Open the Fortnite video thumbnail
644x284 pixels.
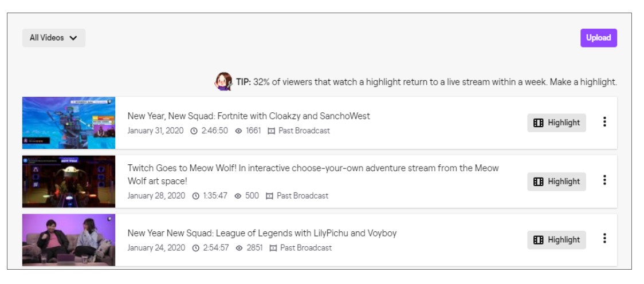tap(69, 123)
